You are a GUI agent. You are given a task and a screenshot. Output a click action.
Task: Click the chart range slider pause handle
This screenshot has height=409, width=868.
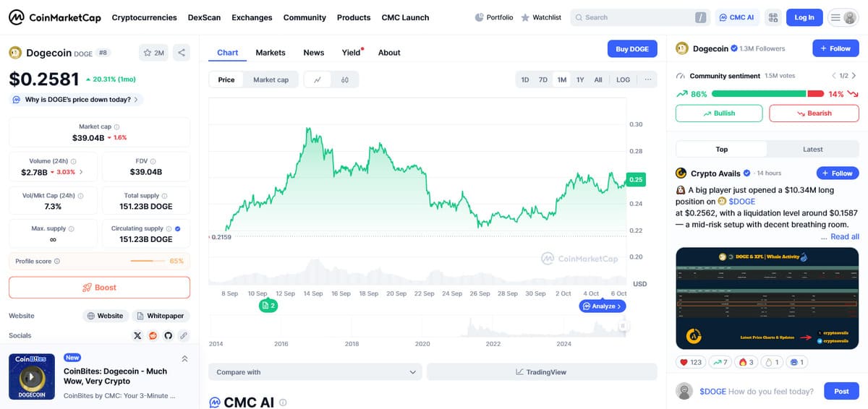pyautogui.click(x=623, y=326)
